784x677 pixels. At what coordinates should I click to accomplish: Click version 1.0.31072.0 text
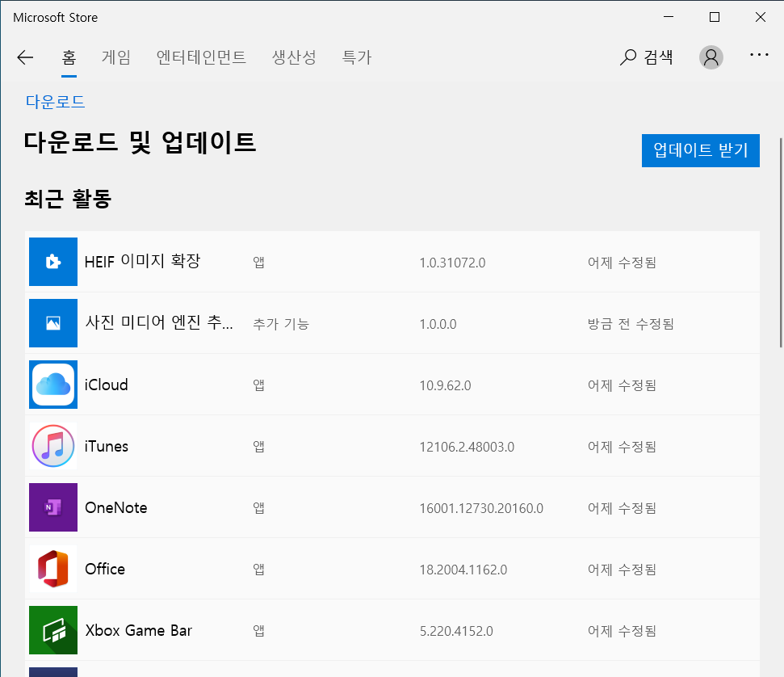(x=452, y=263)
